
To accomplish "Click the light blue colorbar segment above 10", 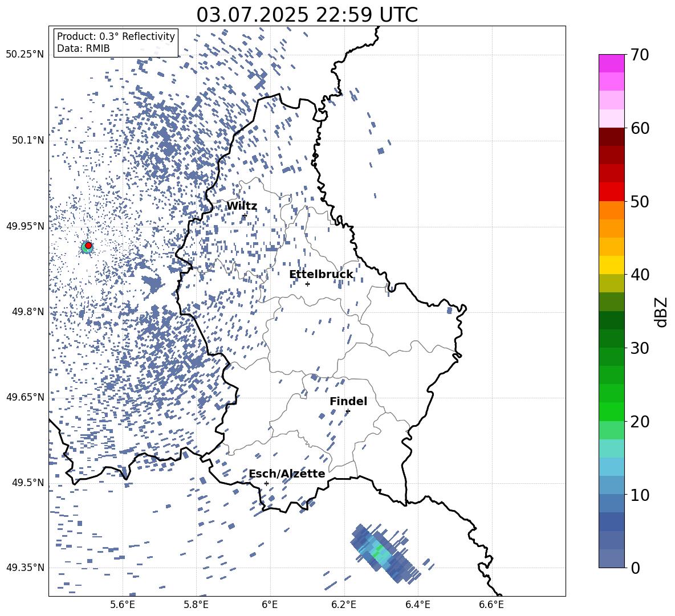I will [x=611, y=467].
